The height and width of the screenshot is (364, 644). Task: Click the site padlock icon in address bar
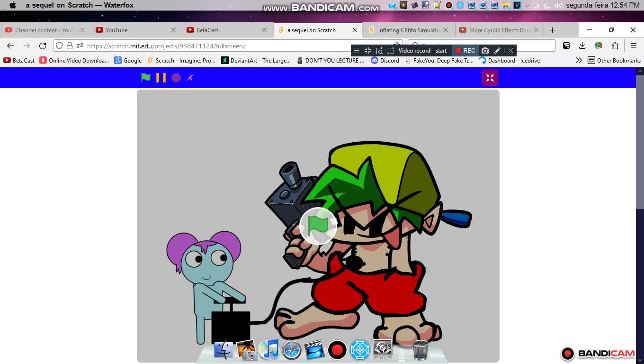pyautogui.click(x=70, y=46)
